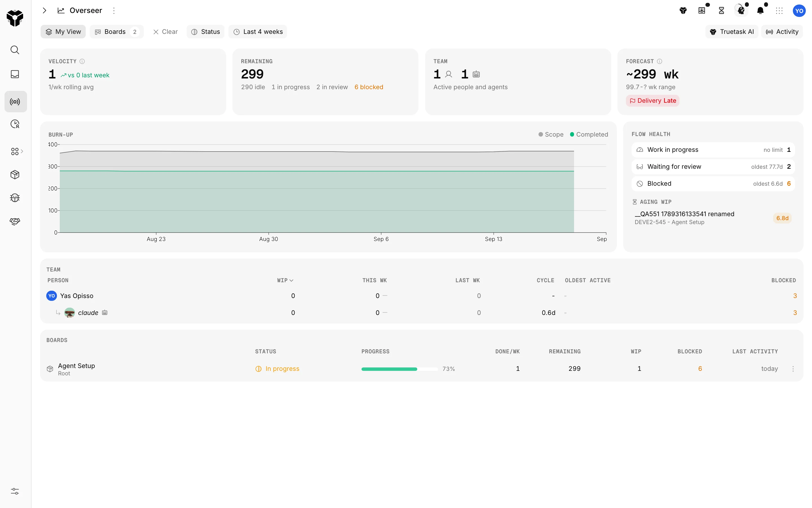Open the Agent Setup row three-dot menu
The width and height of the screenshot is (812, 508).
793,369
